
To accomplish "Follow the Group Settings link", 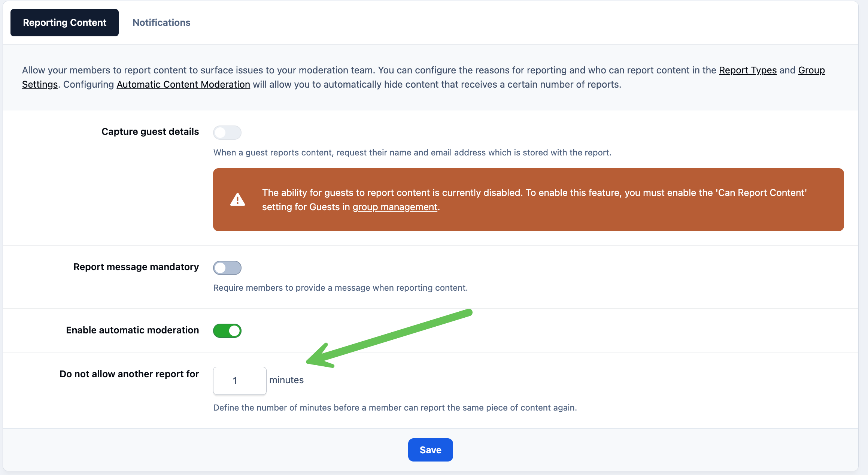I will coord(811,70).
